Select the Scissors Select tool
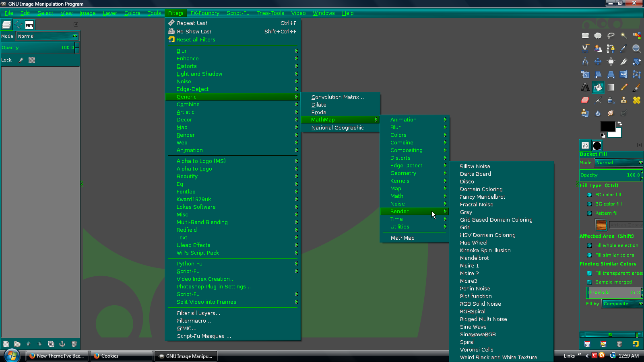The height and width of the screenshot is (362, 644). pyautogui.click(x=585, y=49)
